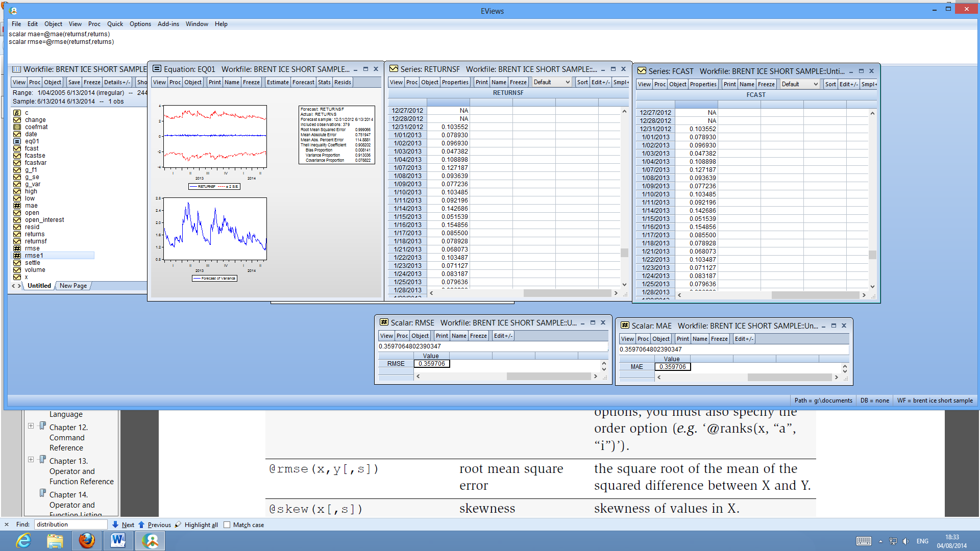Screen dimensions: 980x551
Task: Open the Quick menu in EViews
Action: pos(115,24)
